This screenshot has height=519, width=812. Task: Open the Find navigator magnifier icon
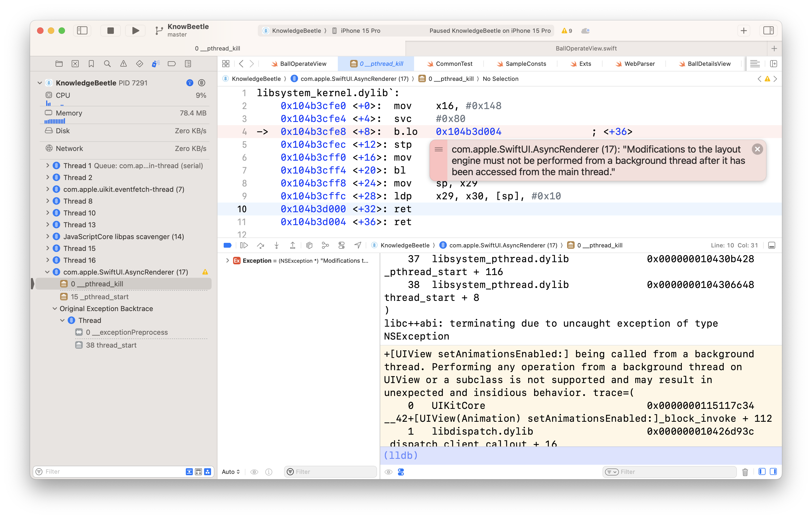click(x=107, y=63)
